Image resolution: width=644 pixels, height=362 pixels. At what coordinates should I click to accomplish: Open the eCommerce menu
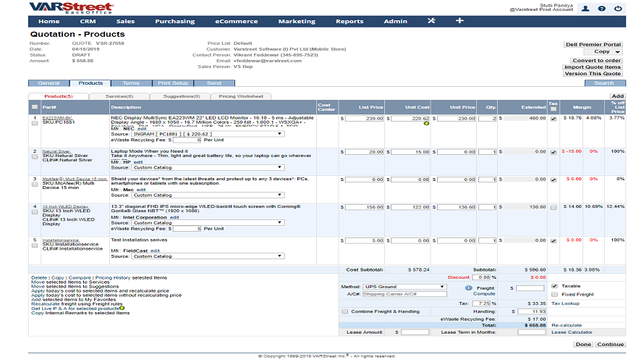pos(237,22)
